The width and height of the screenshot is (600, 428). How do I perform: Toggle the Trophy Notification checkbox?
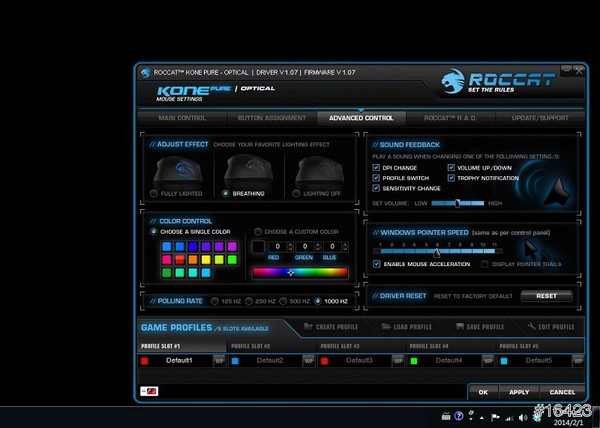click(452, 178)
